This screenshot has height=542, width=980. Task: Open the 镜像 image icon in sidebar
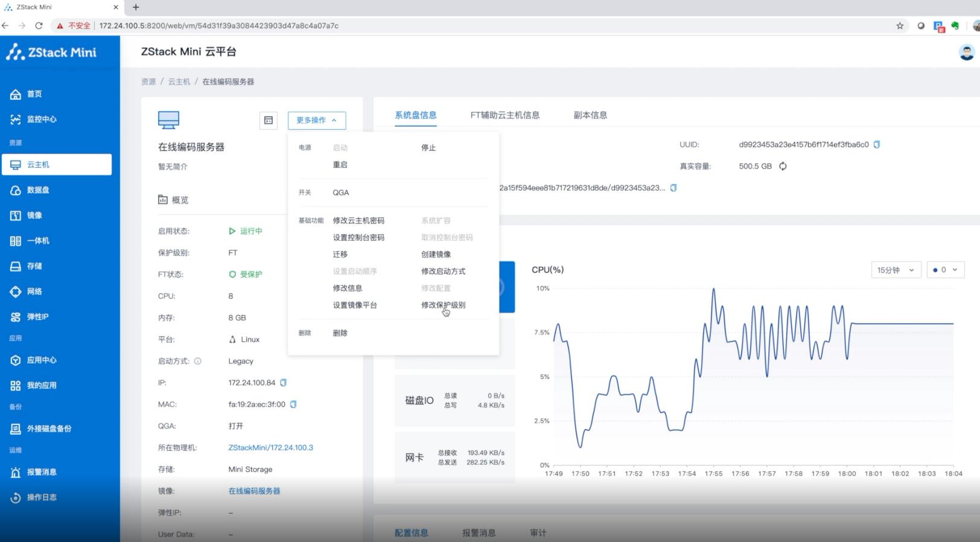(x=16, y=215)
